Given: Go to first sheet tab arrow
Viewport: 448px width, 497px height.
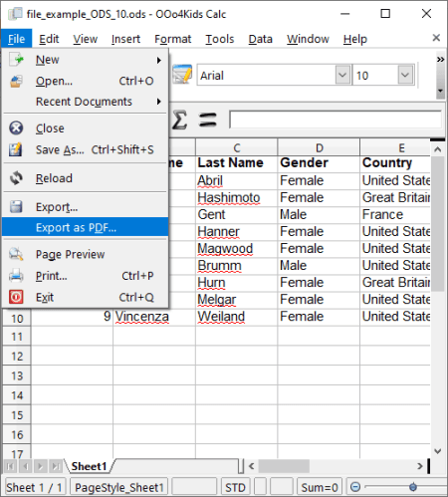Looking at the screenshot, I should [10, 466].
